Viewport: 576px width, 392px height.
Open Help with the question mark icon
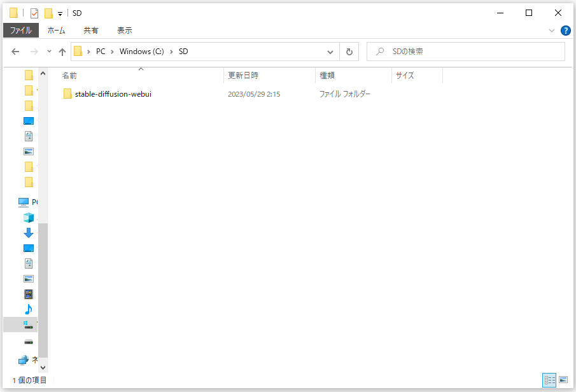click(x=566, y=31)
